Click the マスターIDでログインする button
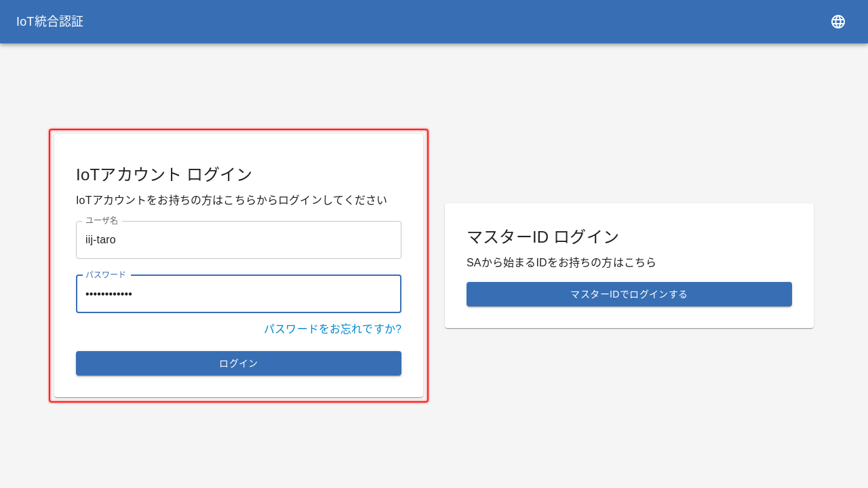868x488 pixels. tap(629, 294)
